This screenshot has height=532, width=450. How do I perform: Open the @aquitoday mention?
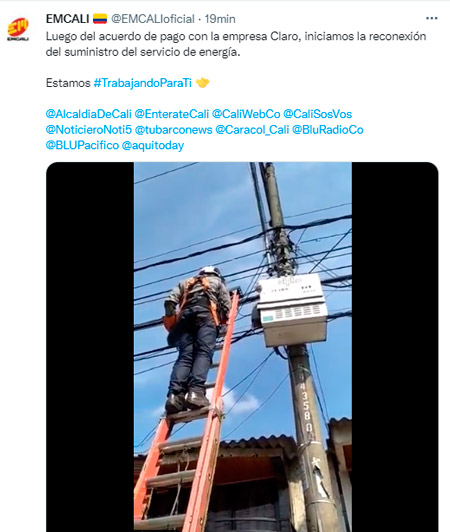(153, 145)
